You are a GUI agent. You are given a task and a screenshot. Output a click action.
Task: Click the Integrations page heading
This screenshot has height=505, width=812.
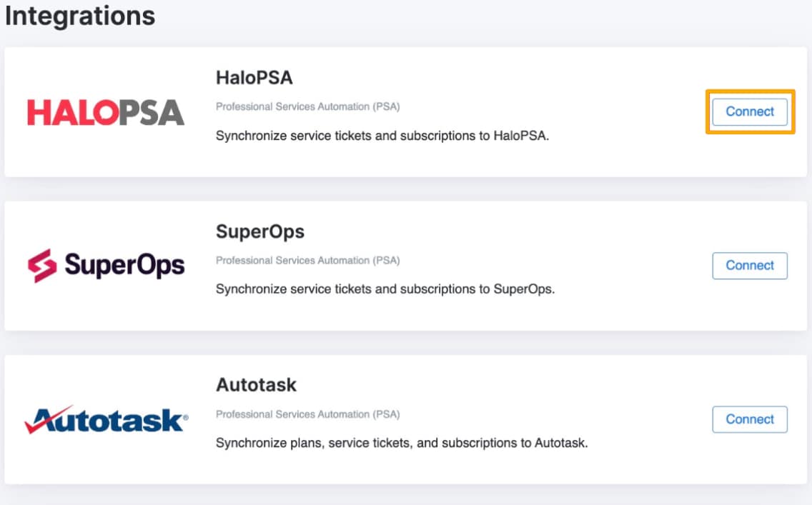[x=80, y=16]
